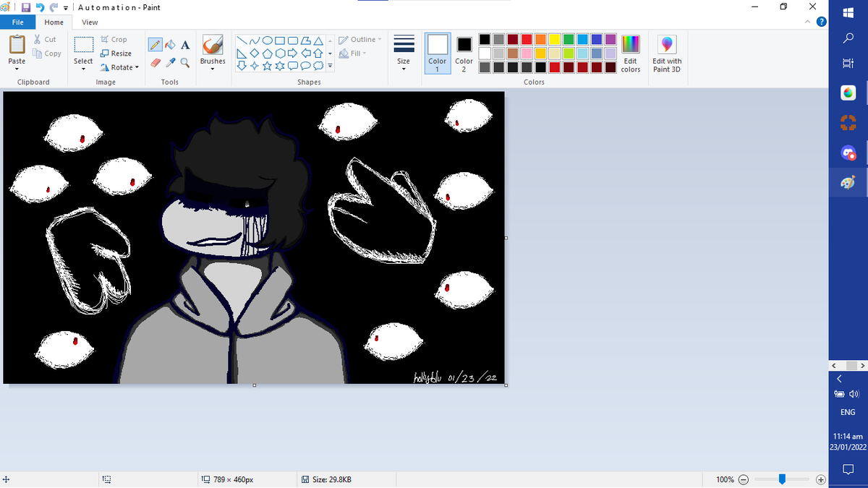Screen dimensions: 868x488
Task: Click Edit colors rainbow button
Action: (631, 53)
